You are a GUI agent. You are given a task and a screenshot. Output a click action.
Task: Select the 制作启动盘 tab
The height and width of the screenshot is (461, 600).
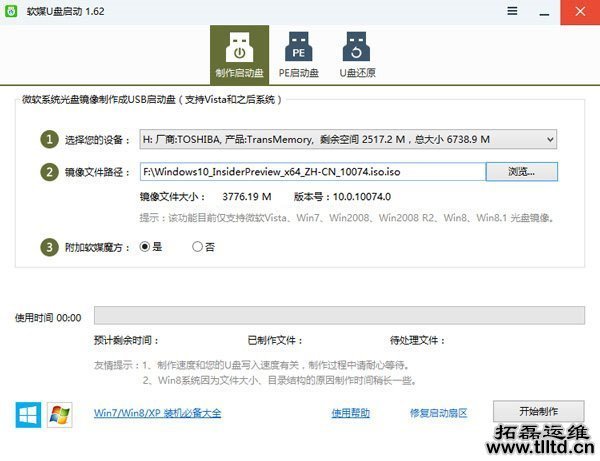pos(240,55)
